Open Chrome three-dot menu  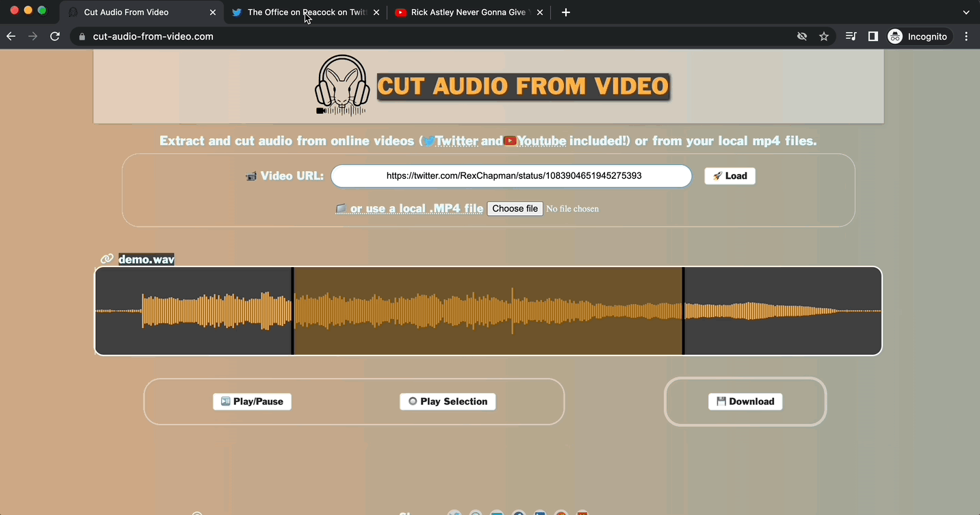966,36
